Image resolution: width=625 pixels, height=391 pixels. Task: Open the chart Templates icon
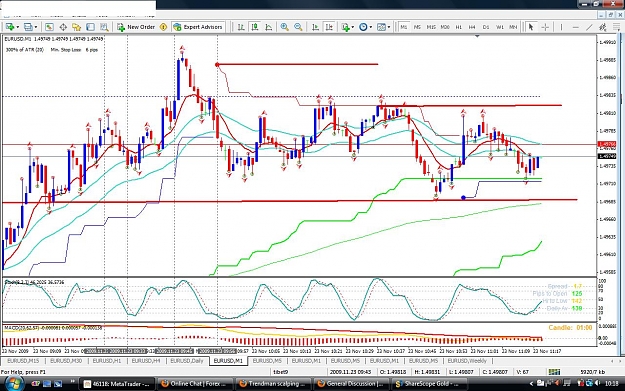click(381, 27)
